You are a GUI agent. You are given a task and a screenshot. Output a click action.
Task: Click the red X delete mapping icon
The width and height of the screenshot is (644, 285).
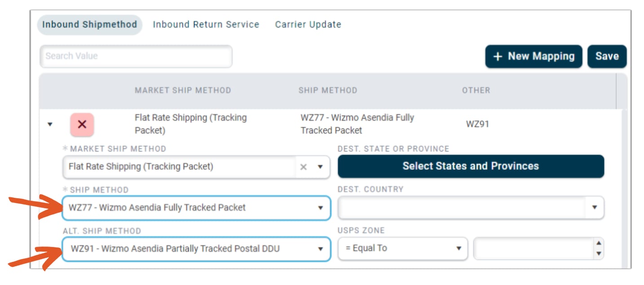tap(82, 125)
